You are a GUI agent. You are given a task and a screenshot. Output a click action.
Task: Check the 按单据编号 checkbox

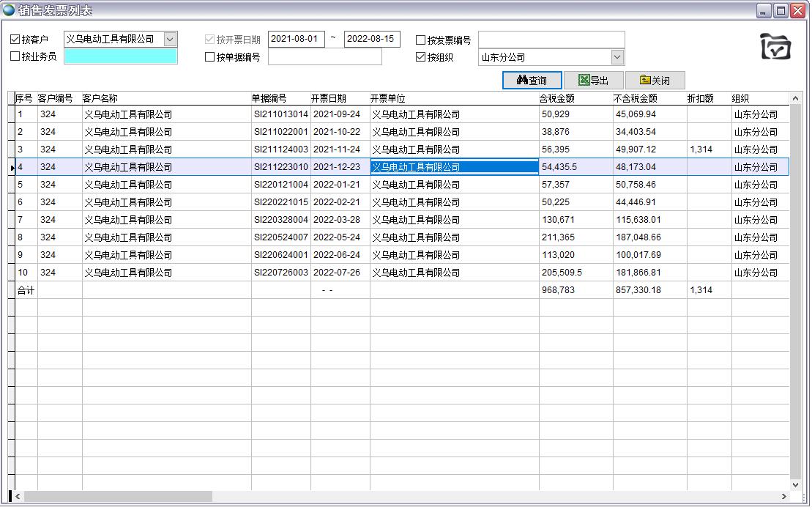(x=210, y=57)
